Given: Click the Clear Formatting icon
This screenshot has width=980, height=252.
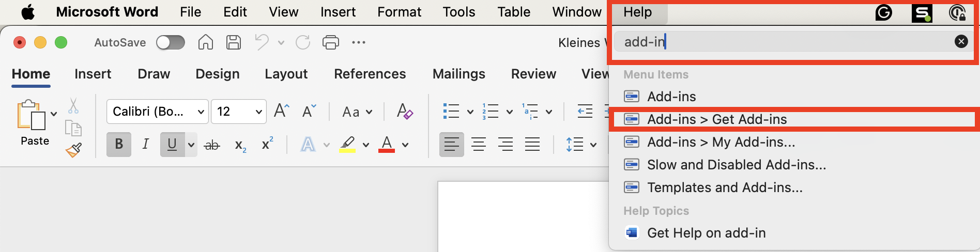Looking at the screenshot, I should click(x=404, y=112).
